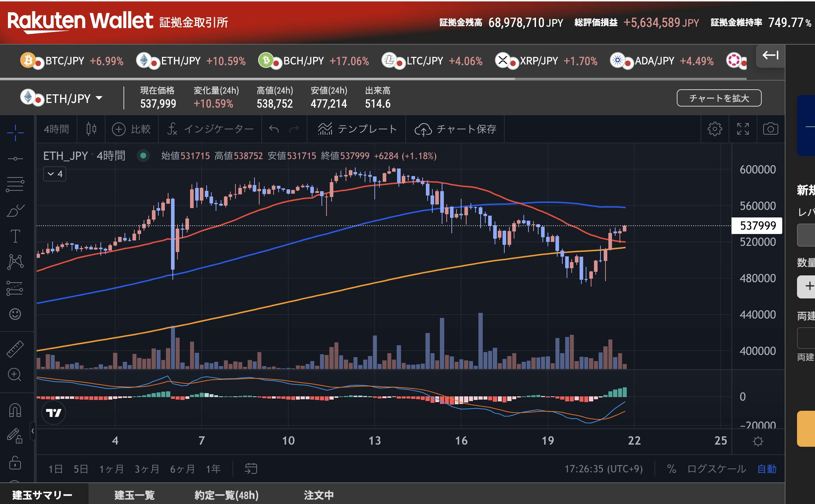815x504 pixels.
Task: Toggle magnet mode for drawings
Action: click(x=15, y=410)
